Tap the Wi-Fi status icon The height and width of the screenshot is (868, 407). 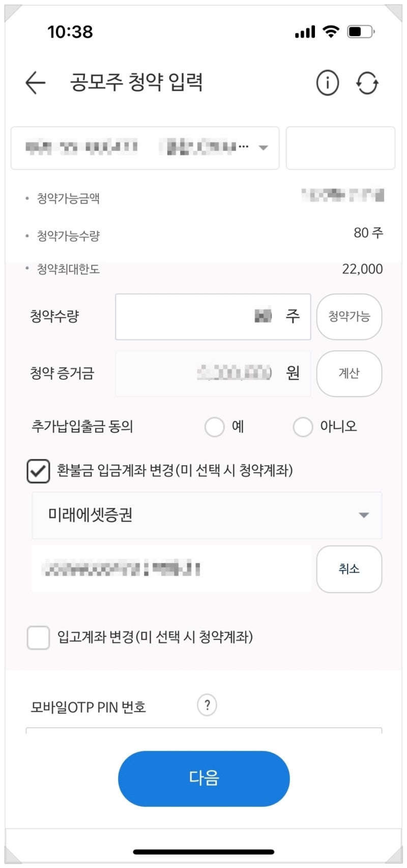(x=331, y=32)
